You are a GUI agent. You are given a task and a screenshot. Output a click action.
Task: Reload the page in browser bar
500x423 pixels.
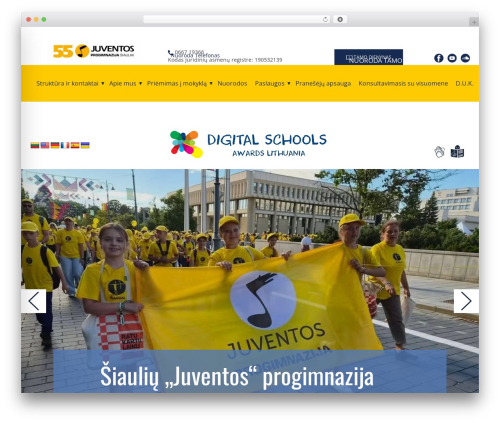pyautogui.click(x=325, y=19)
